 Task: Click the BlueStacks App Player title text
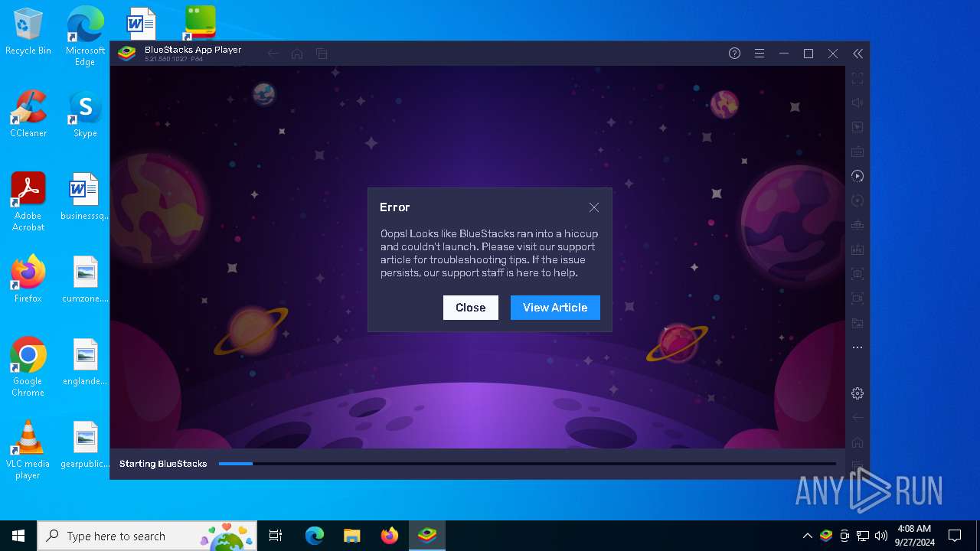pyautogui.click(x=193, y=50)
